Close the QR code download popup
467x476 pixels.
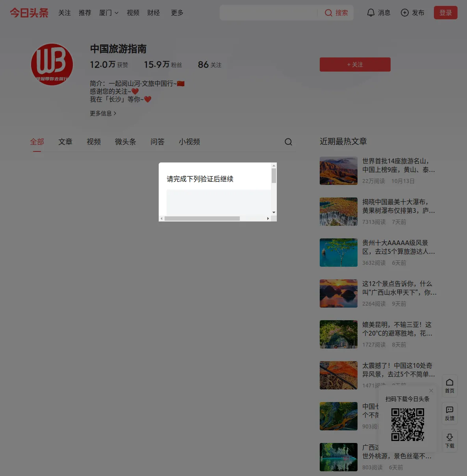tap(431, 391)
